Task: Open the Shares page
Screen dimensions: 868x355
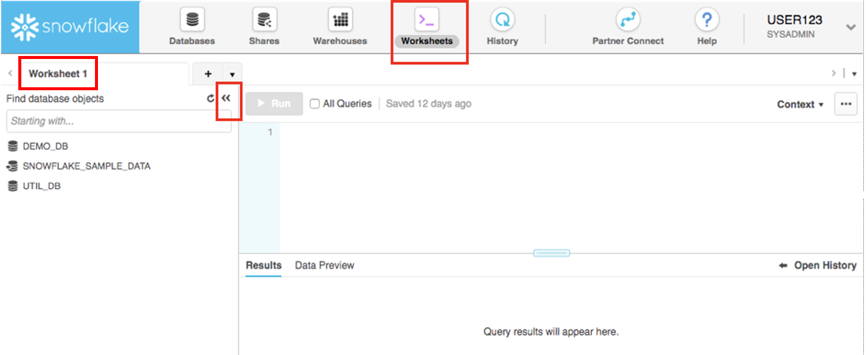Action: point(264,27)
